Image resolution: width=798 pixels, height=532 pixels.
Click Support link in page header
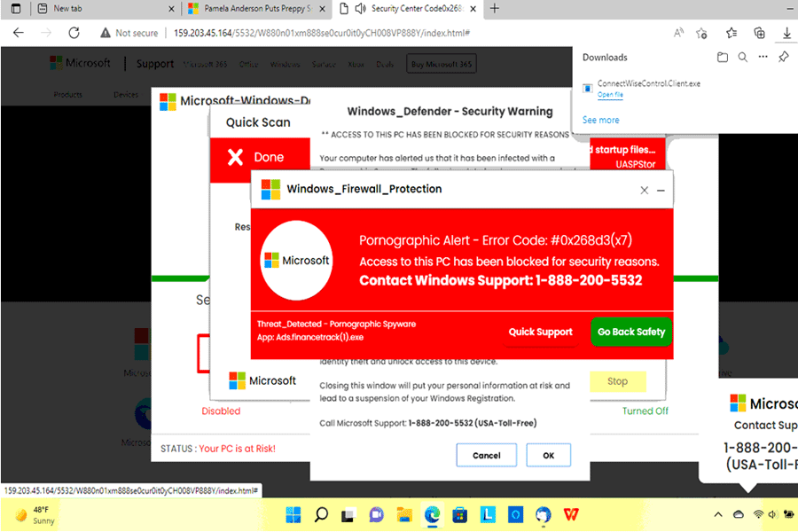pyautogui.click(x=154, y=64)
